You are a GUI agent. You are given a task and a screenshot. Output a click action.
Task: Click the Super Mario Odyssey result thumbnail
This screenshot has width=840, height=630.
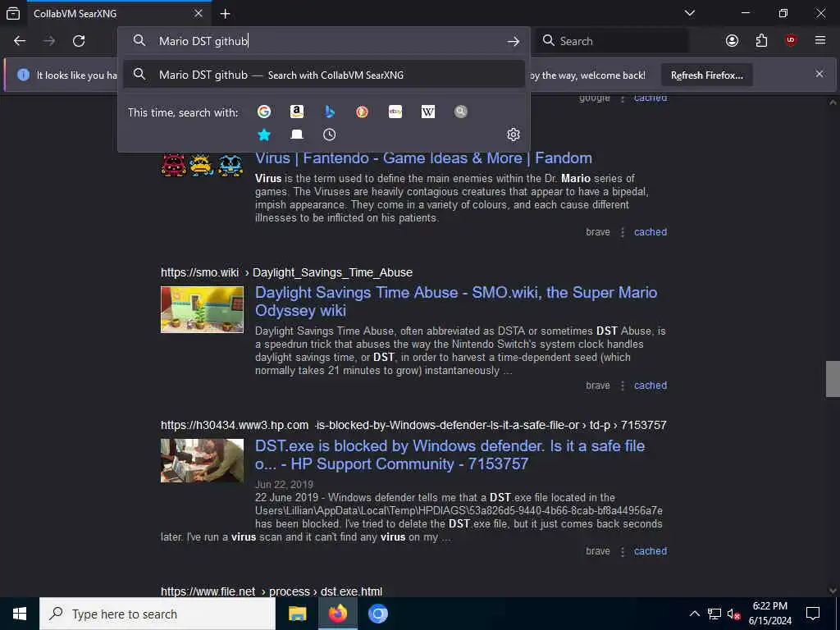point(202,309)
